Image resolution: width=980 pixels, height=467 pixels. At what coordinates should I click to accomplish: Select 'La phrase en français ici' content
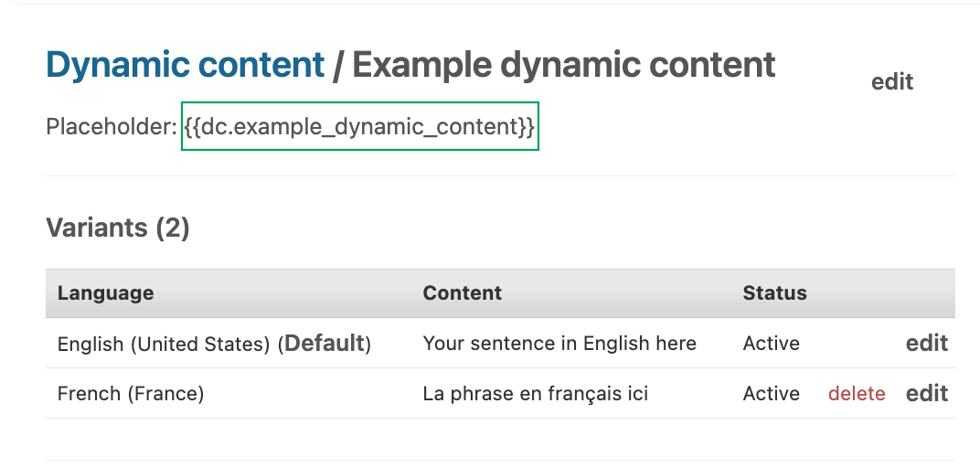tap(536, 393)
